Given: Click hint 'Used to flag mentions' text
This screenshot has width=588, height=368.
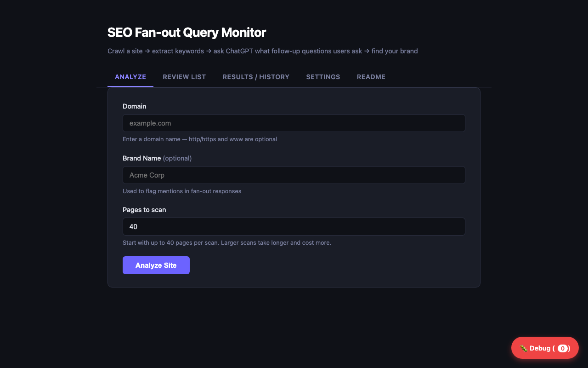Looking at the screenshot, I should 182,191.
